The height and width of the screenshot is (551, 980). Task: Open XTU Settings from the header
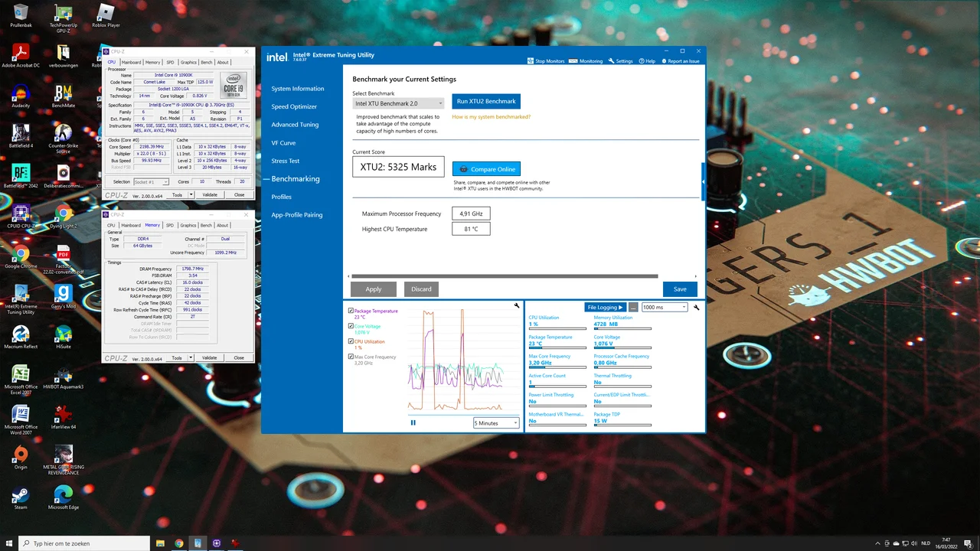621,61
